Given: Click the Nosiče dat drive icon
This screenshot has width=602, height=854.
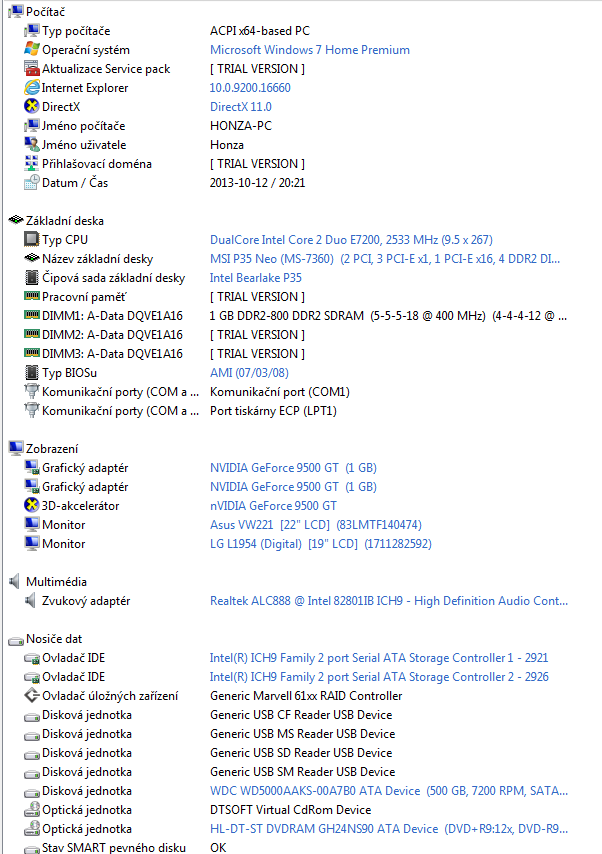Looking at the screenshot, I should (16, 640).
